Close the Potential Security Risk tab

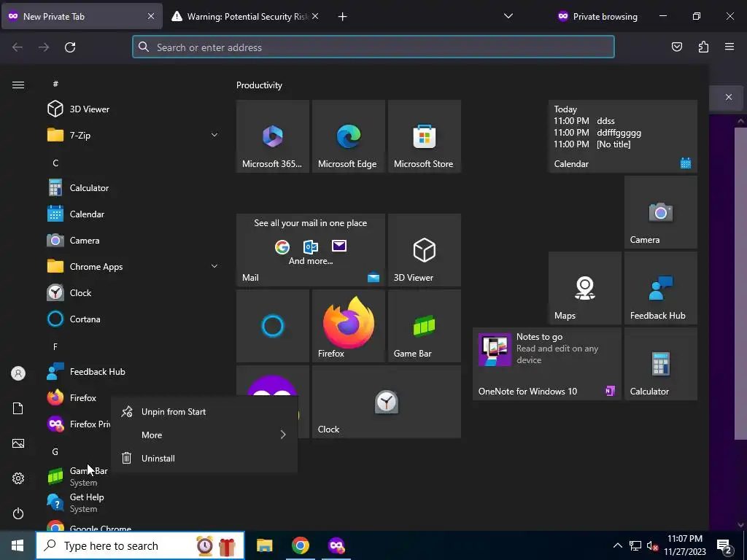point(315,16)
